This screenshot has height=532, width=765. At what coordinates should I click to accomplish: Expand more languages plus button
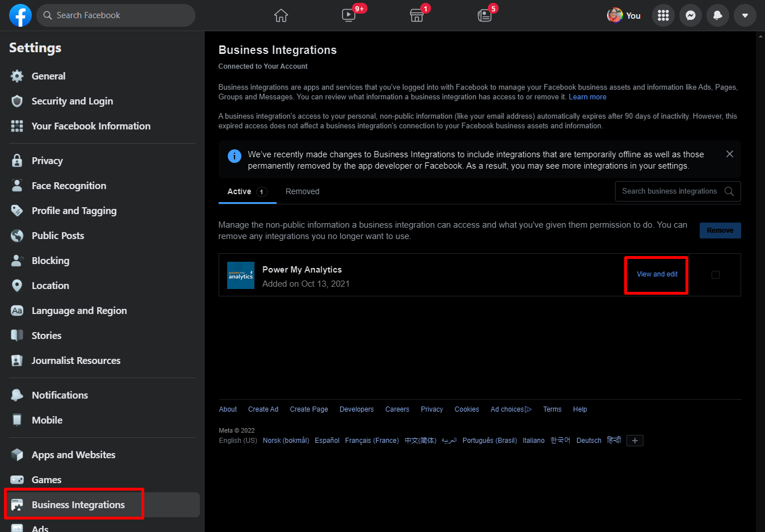pyautogui.click(x=634, y=441)
